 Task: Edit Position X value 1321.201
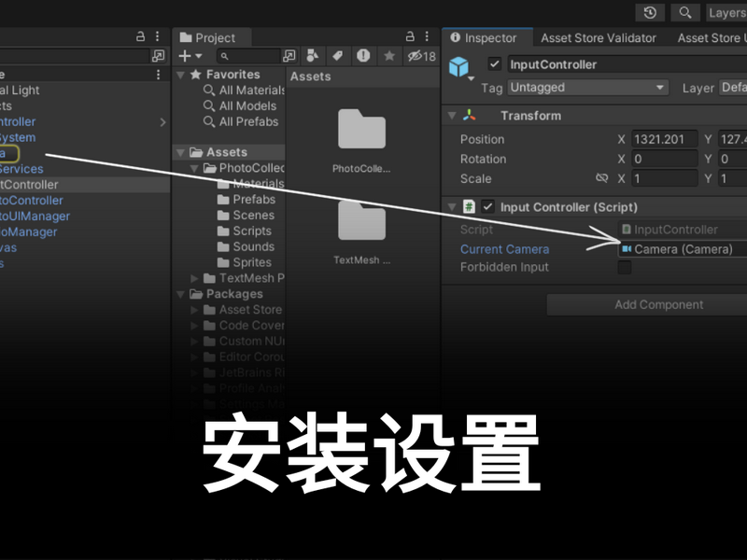point(665,139)
